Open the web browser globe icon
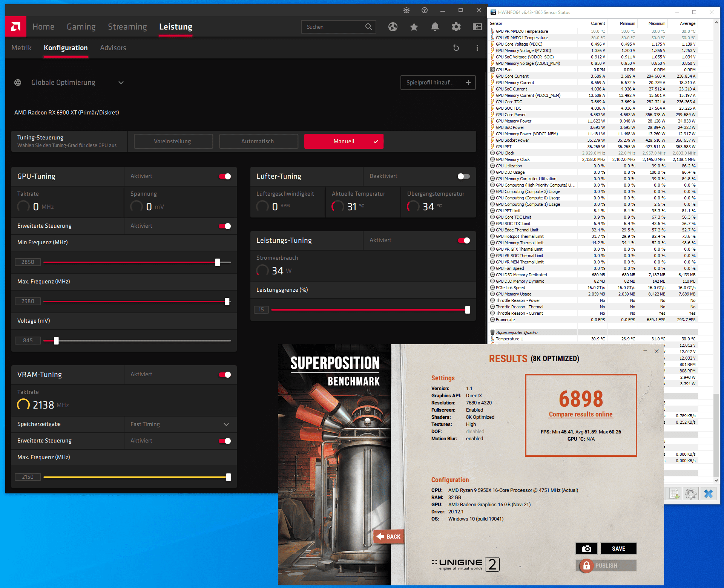Screen dimensions: 724x588 tap(393, 27)
